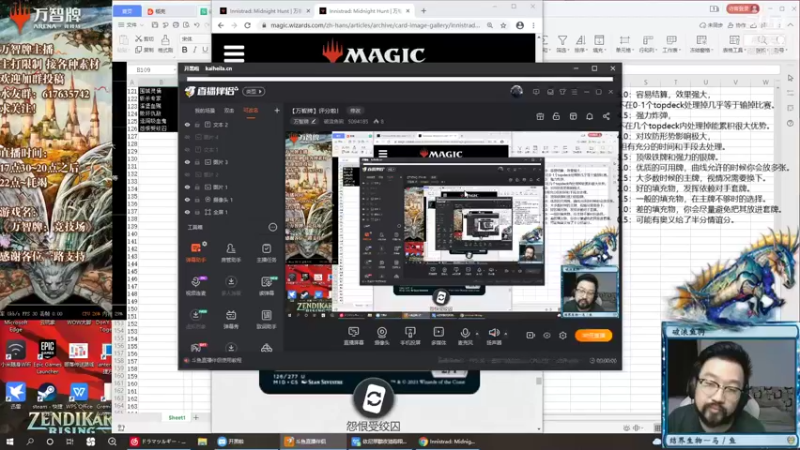The height and width of the screenshot is (450, 800).
Task: Open the 视频连麦 tool icon
Action: [x=196, y=286]
